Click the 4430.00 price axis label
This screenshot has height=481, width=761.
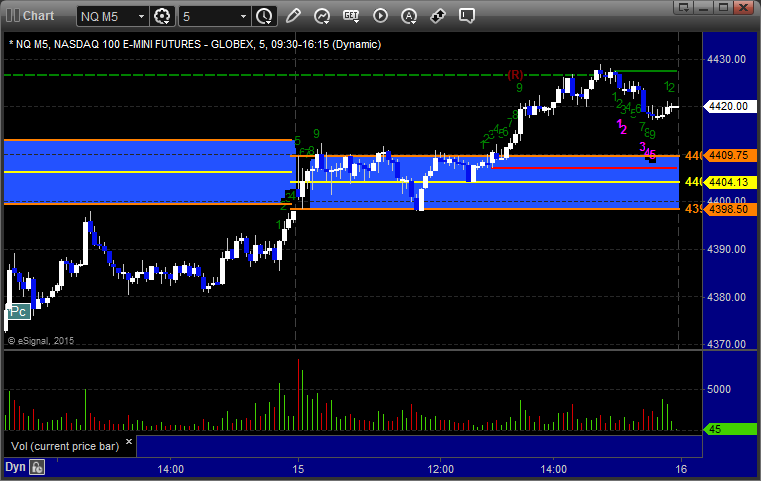point(727,59)
